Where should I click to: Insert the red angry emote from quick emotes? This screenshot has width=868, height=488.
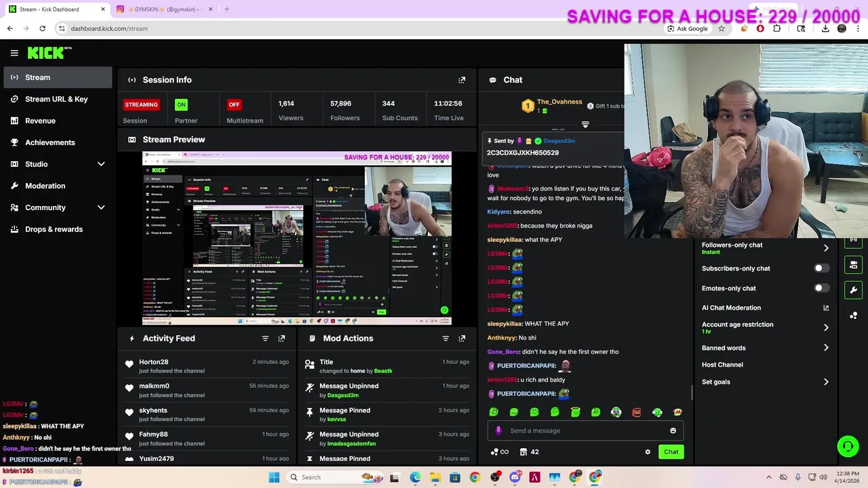(x=637, y=412)
